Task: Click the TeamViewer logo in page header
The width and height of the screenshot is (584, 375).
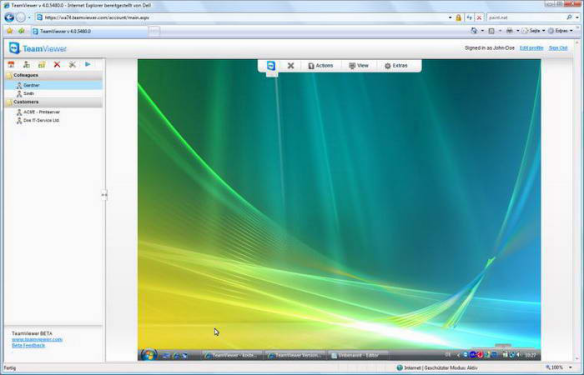Action: 38,48
